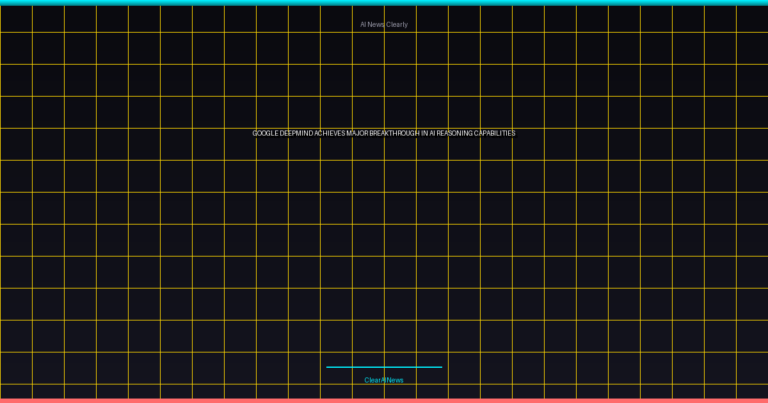Screen dimensions: 768x403
Task: Click the word "CAPABILITIES" in the headline
Action: (497, 133)
